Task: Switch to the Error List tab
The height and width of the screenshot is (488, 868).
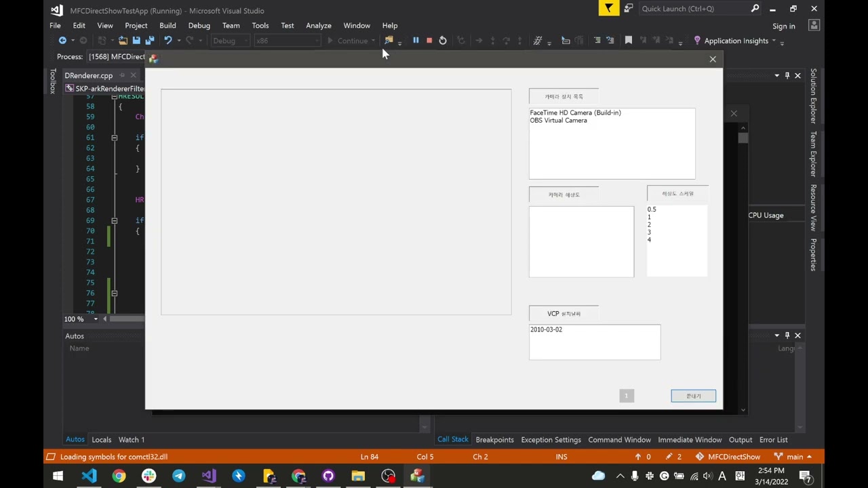Action: click(x=773, y=440)
